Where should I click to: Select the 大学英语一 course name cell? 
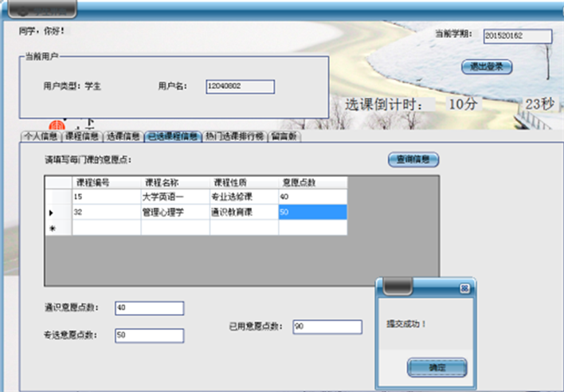coord(174,197)
